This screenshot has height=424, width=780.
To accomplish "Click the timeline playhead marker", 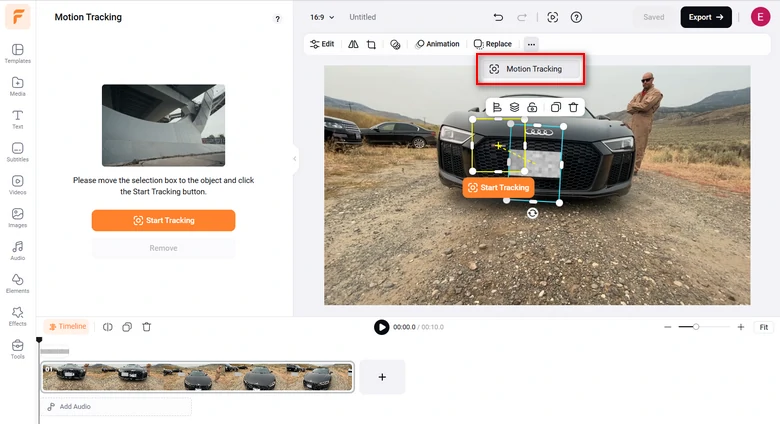I will (39, 340).
